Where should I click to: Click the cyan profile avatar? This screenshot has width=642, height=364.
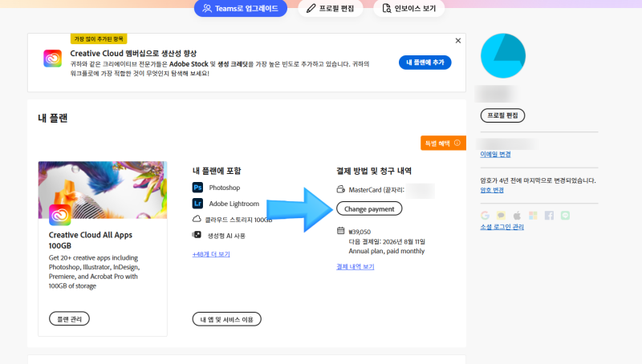(503, 55)
